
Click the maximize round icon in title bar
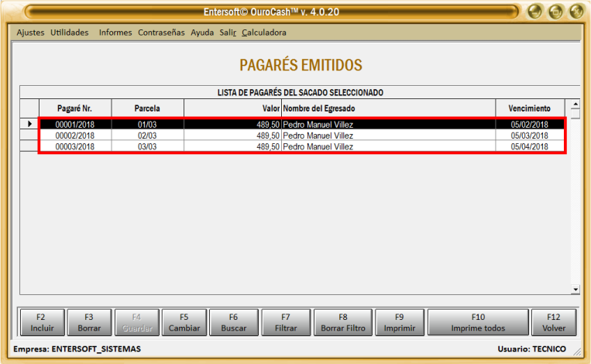click(x=555, y=12)
